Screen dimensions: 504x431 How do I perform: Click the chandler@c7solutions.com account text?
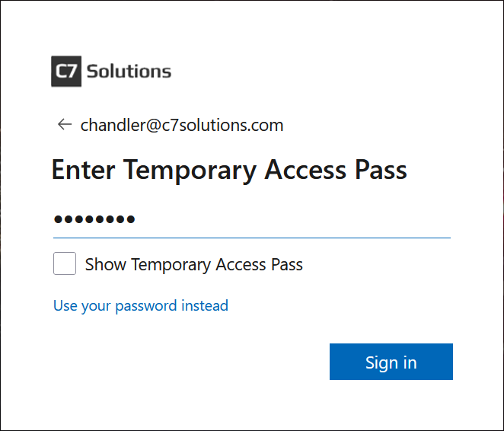[182, 126]
